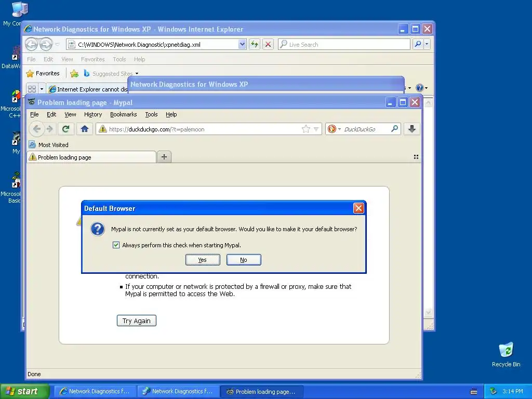Viewport: 532px width, 399px height.
Task: Click the Windows Start button
Action: coord(24,391)
